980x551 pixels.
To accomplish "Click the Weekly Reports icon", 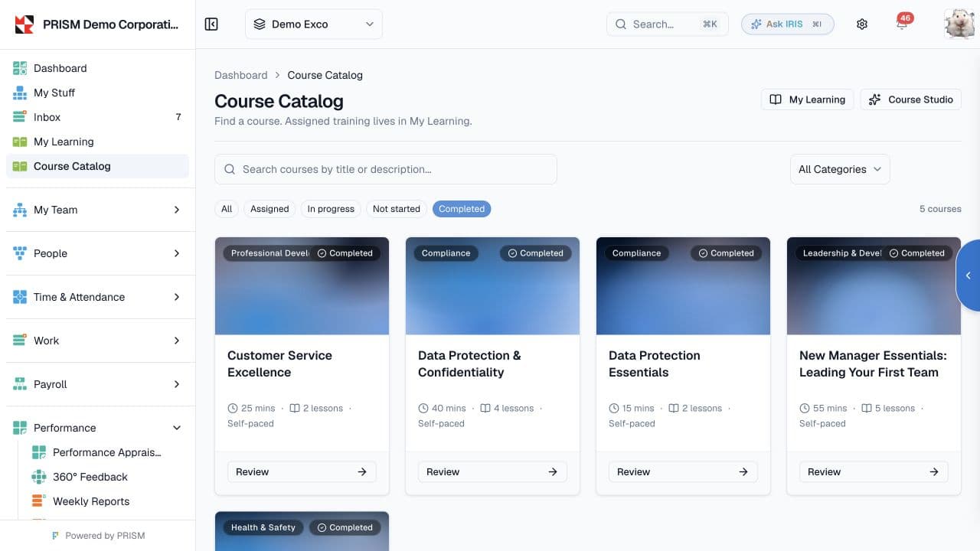I will [x=39, y=501].
